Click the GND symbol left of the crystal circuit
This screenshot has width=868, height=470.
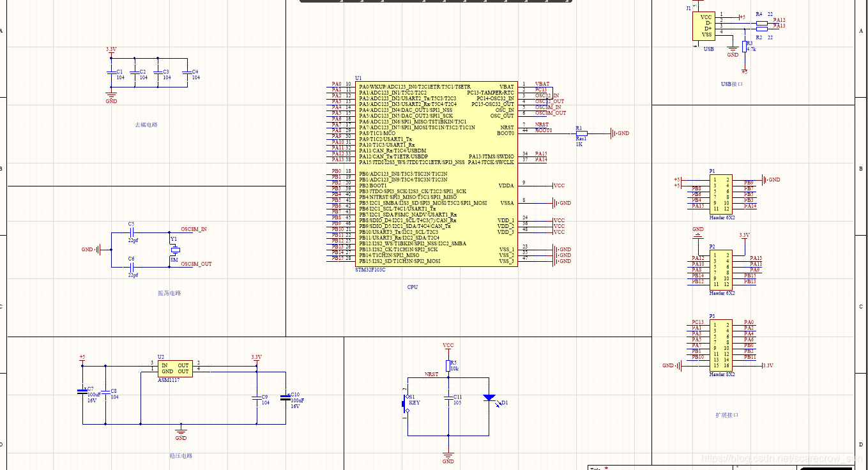coord(93,250)
